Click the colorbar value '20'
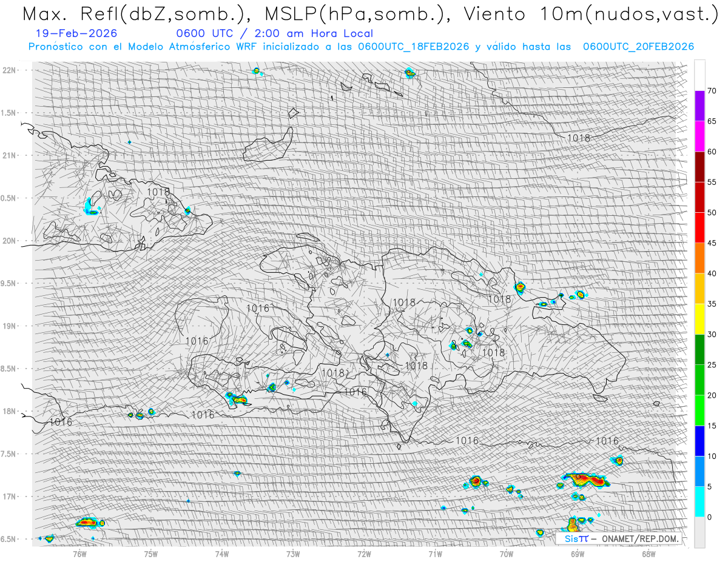The width and height of the screenshot is (728, 562). 712,395
